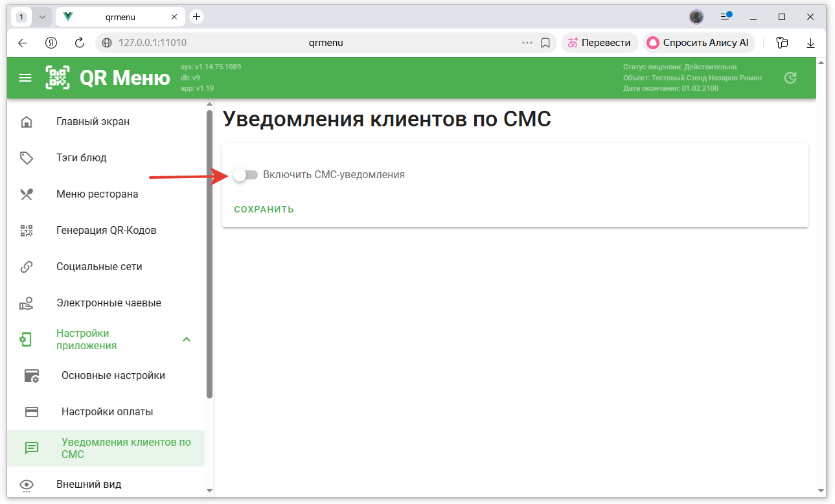Screen dimensions: 835x504
Task: Click the СОХРАНИТЬ button
Action: 264,209
